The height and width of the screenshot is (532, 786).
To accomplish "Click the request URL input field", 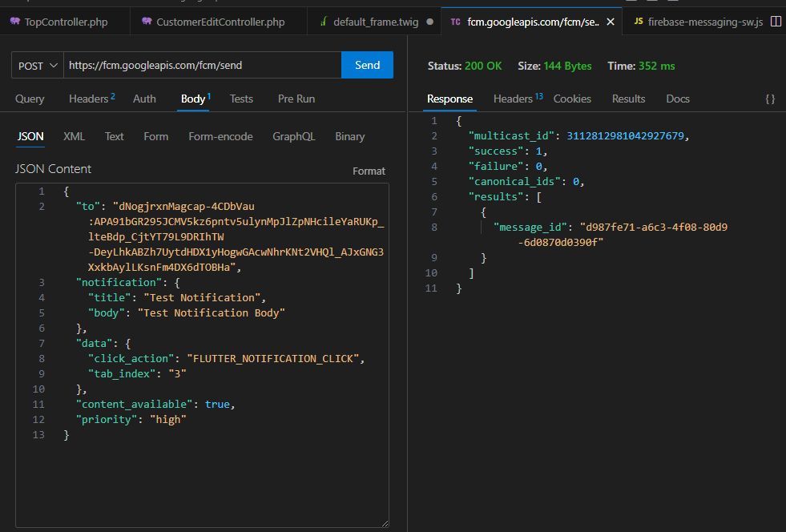I will click(203, 65).
